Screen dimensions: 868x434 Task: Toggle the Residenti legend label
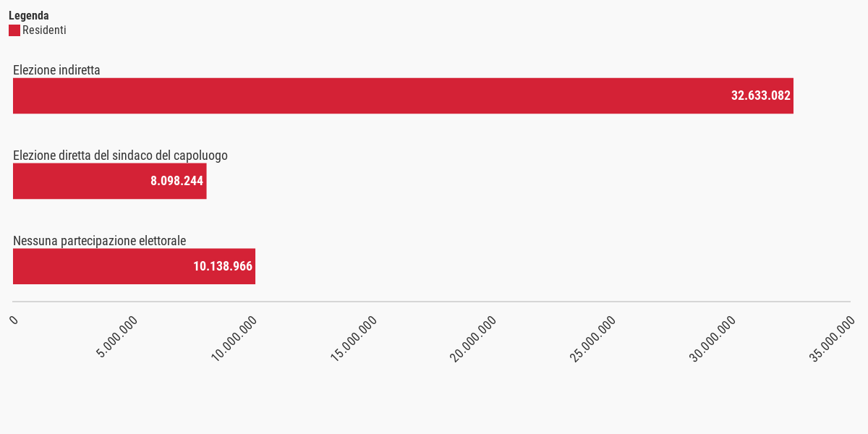(x=44, y=30)
